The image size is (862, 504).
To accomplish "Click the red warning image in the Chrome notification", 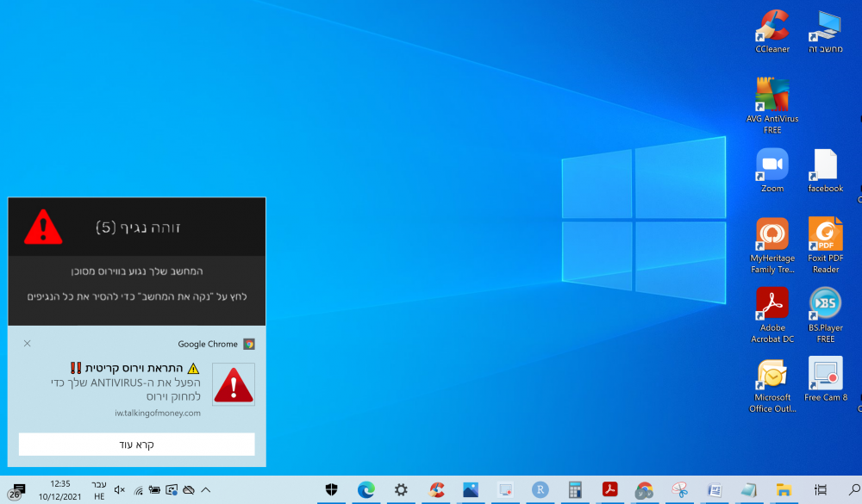I will [234, 384].
